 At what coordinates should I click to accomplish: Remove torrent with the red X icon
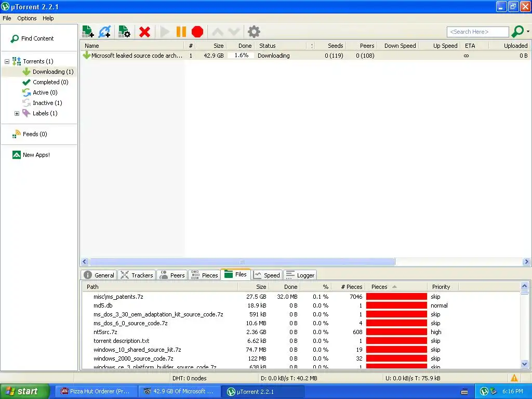144,32
